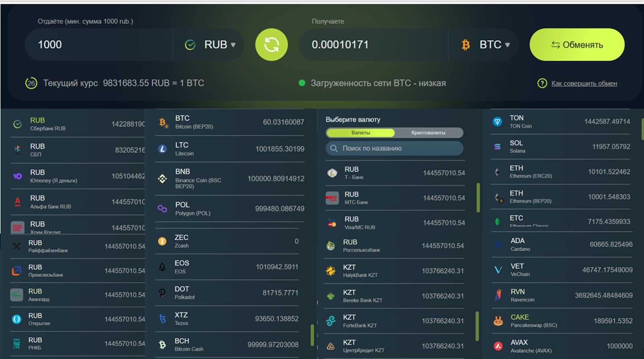Click the Bereke Bank KZT logo icon

pos(330,296)
